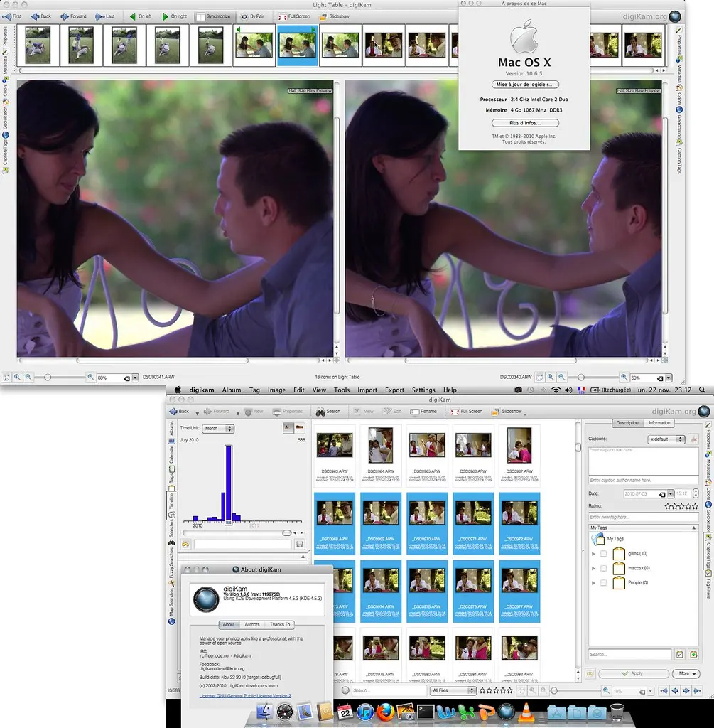Launch Firefox from the Dock
Screen dimensions: 714x728
tap(386, 712)
